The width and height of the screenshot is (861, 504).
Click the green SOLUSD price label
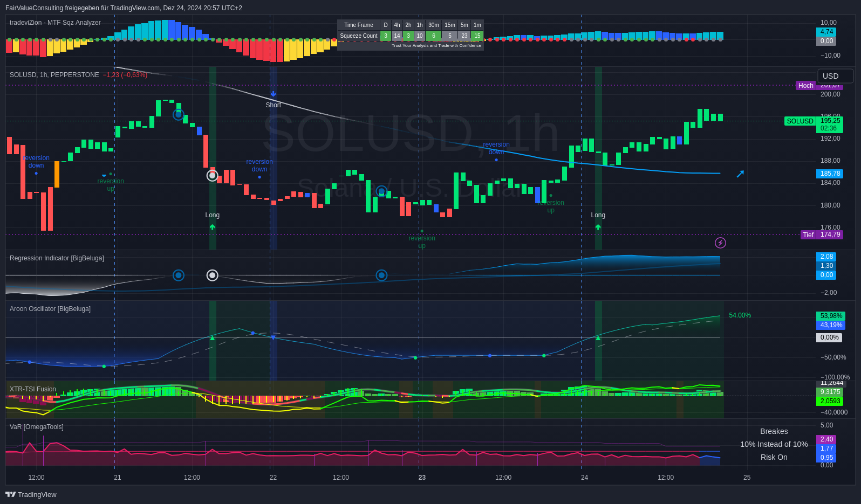click(x=799, y=121)
